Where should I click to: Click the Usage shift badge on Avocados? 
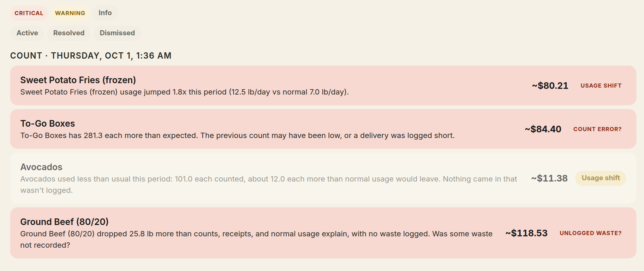click(600, 178)
